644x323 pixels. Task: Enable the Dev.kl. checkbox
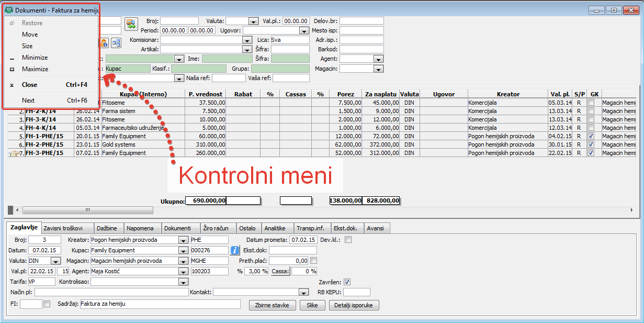(348, 240)
